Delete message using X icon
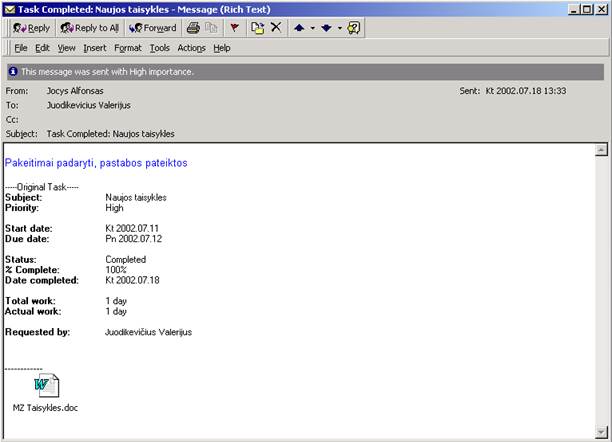Viewport: 612px width, 442px height. tap(276, 27)
